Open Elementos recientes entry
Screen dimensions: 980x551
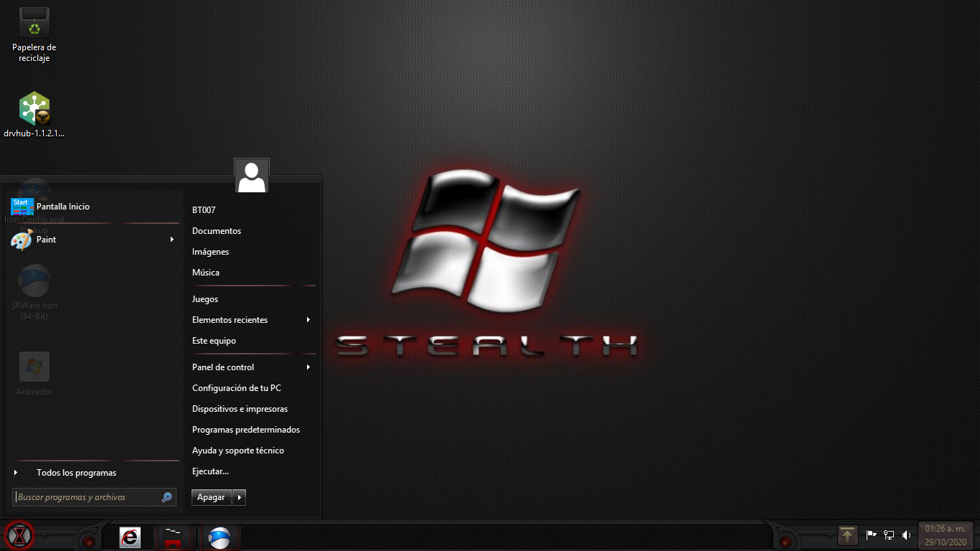[x=230, y=320]
